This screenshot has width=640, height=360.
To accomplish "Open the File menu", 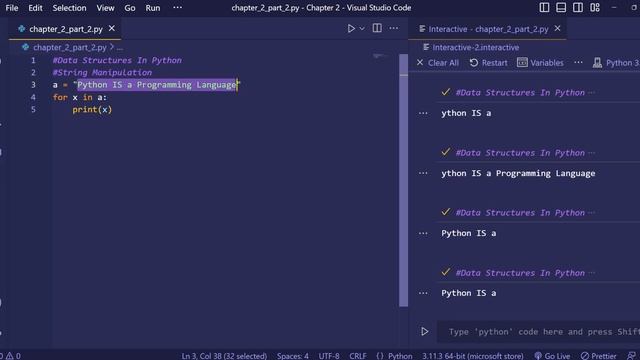I will pos(12,8).
